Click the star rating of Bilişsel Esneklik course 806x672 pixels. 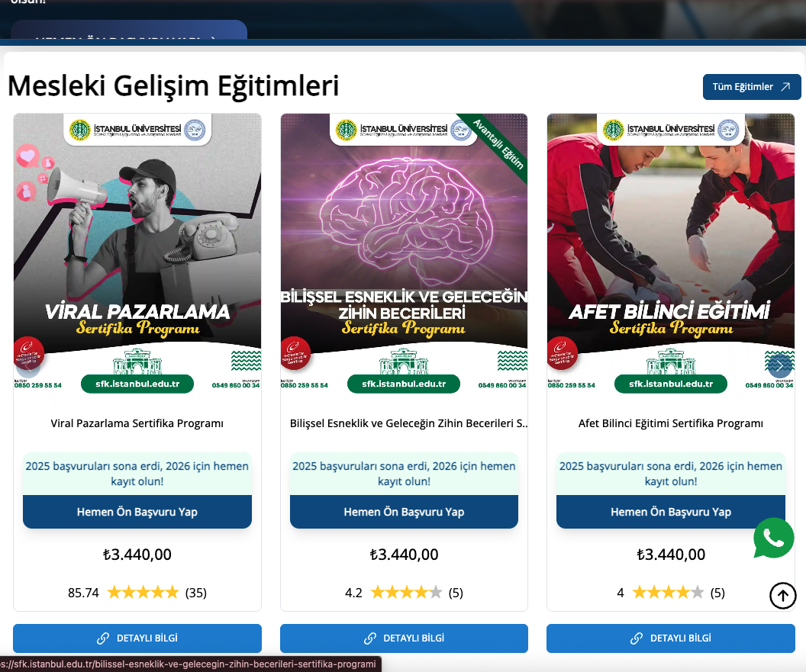coord(406,593)
